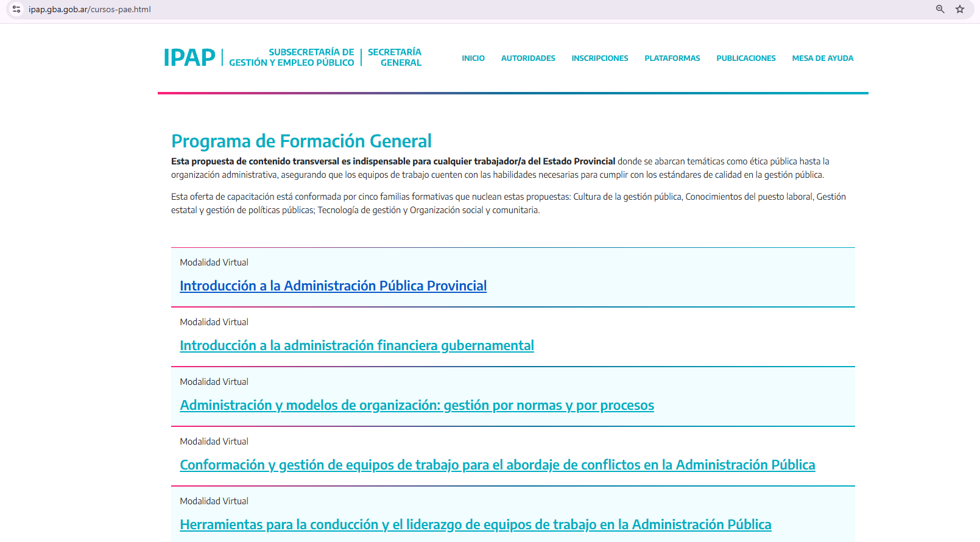Open Herramientas para la conducción y el liderazgo link
The image size is (980, 542).
click(x=475, y=524)
